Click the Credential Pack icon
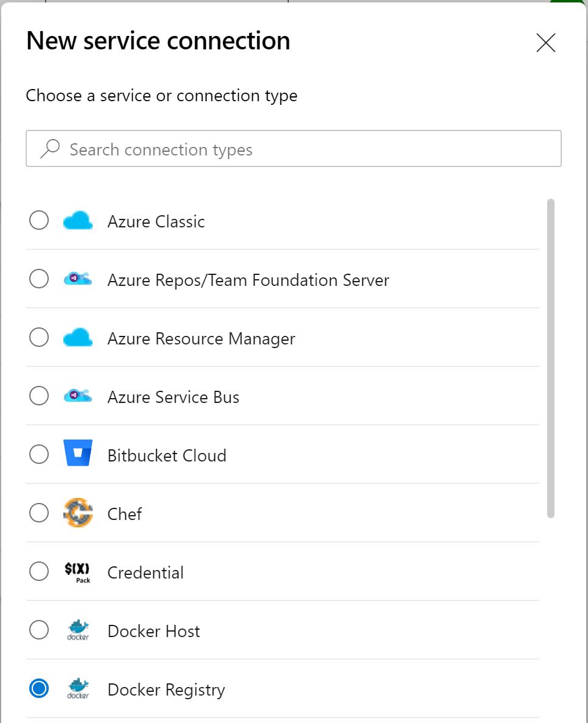Image resolution: width=588 pixels, height=723 pixels. tap(78, 572)
